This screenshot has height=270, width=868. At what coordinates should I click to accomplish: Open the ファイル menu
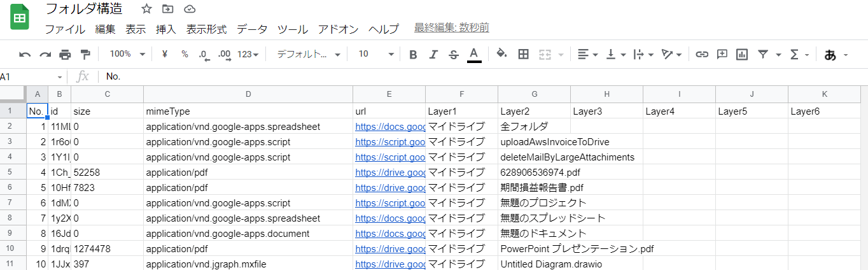tap(65, 29)
